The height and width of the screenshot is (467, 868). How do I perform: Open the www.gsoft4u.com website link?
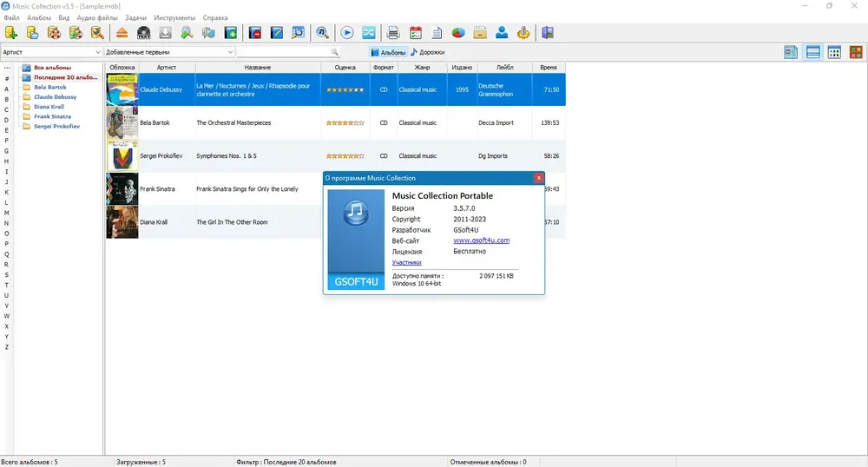click(481, 240)
